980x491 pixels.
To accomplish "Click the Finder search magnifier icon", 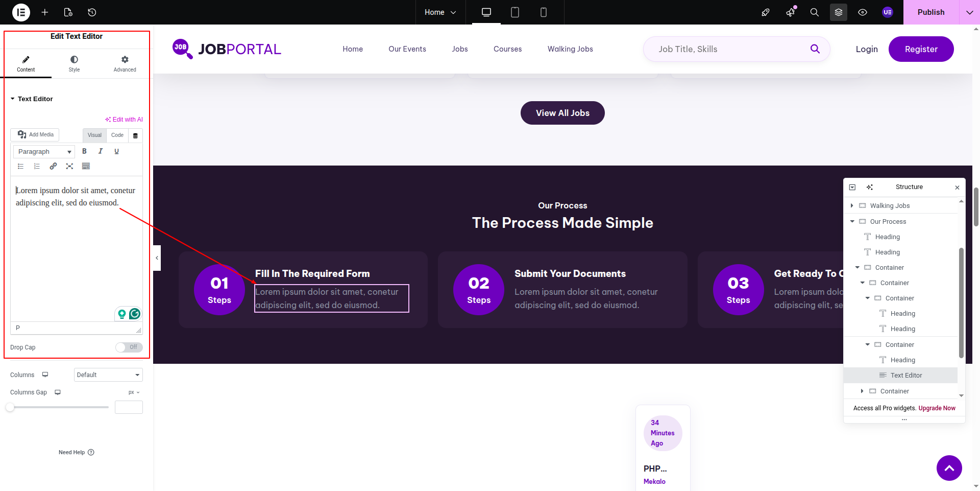I will pyautogui.click(x=815, y=12).
